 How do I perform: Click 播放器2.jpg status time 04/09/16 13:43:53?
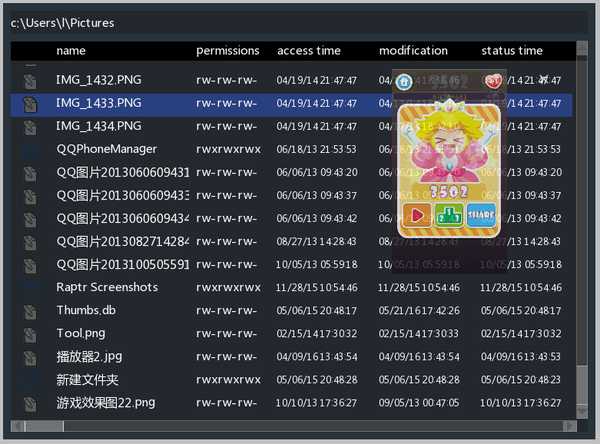[521, 357]
